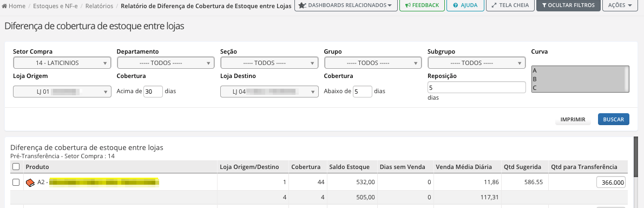
Task: Click the megaphone icon on Feedback button
Action: coord(408,5)
